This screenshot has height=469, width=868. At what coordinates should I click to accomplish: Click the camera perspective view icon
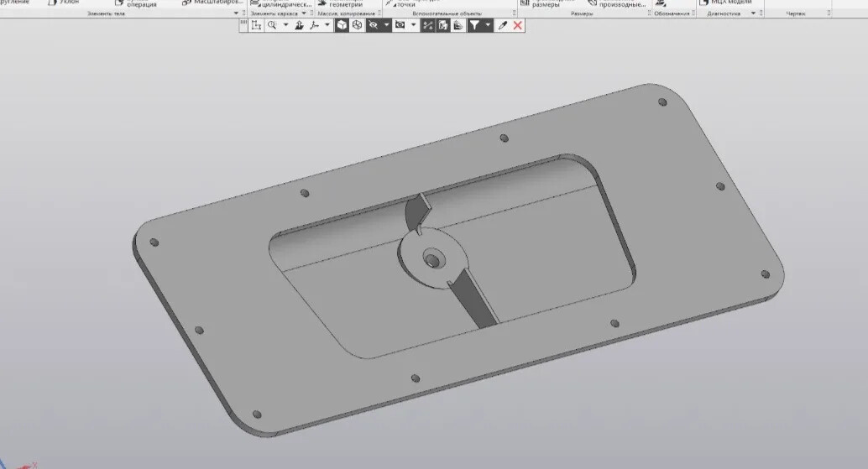tap(400, 25)
